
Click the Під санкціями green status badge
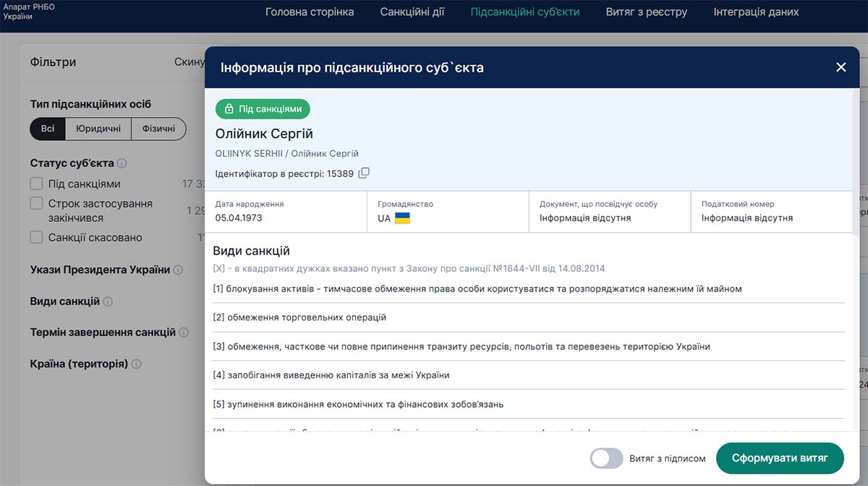[x=263, y=109]
